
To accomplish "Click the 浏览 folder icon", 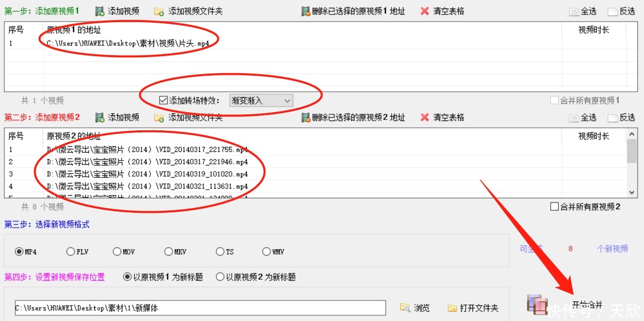I will [405, 308].
